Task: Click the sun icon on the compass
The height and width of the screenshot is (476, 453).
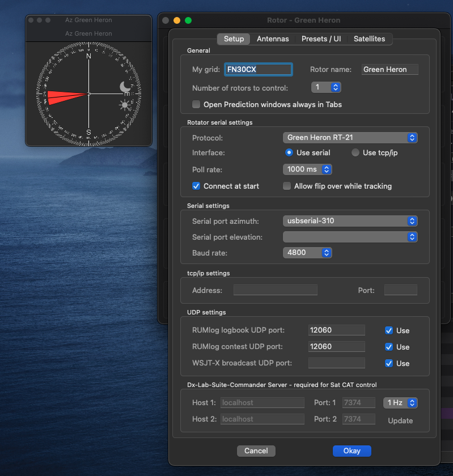Action: 124,105
